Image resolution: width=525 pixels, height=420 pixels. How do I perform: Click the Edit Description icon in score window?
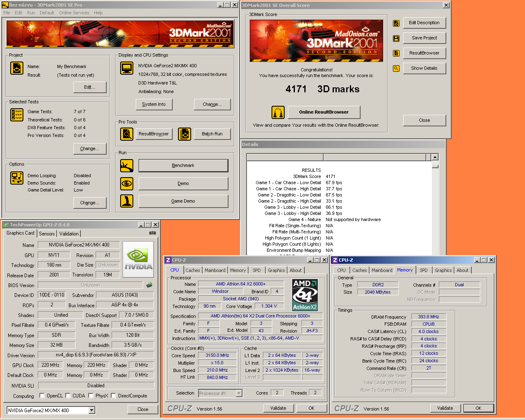(396, 23)
